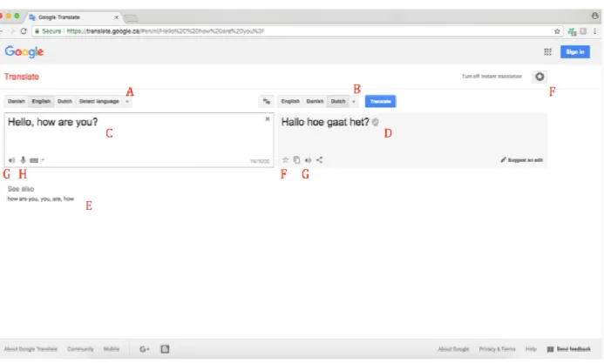
Task: Listen to the source text pronunciation
Action: point(11,160)
